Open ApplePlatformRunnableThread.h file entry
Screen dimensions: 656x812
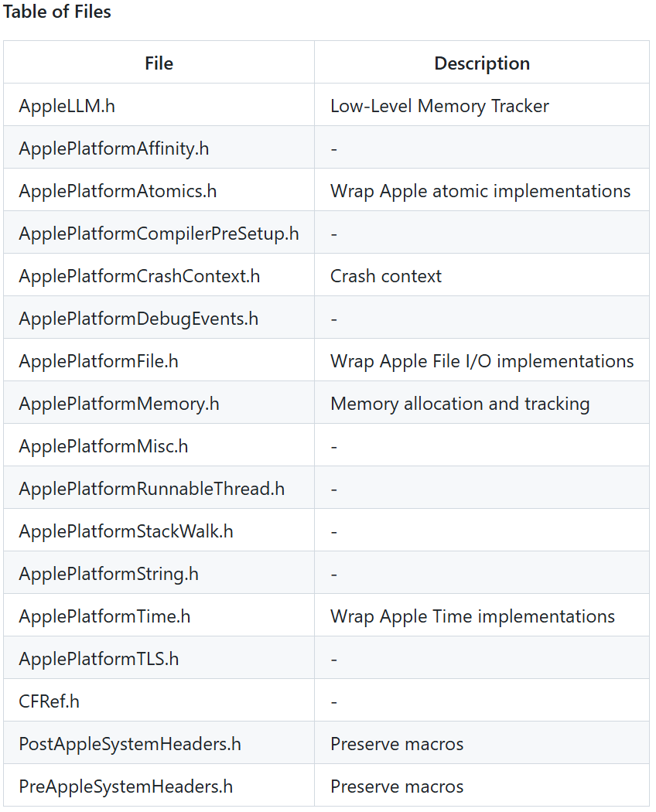click(152, 489)
